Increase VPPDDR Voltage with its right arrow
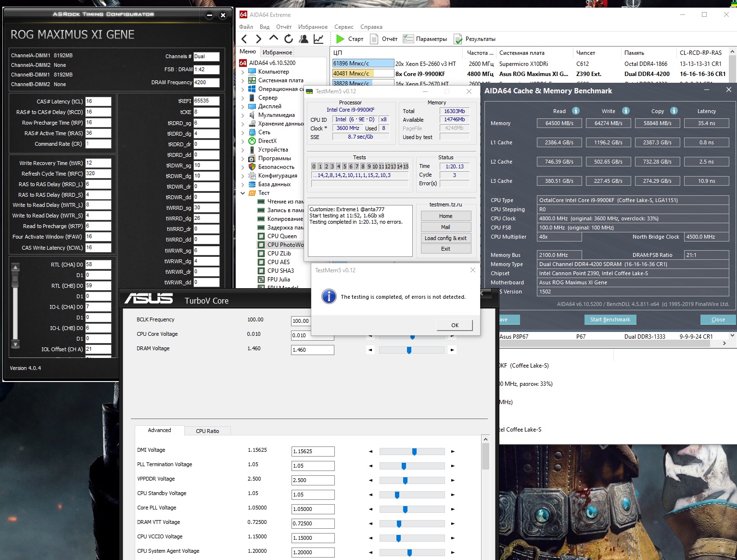 pos(453,480)
